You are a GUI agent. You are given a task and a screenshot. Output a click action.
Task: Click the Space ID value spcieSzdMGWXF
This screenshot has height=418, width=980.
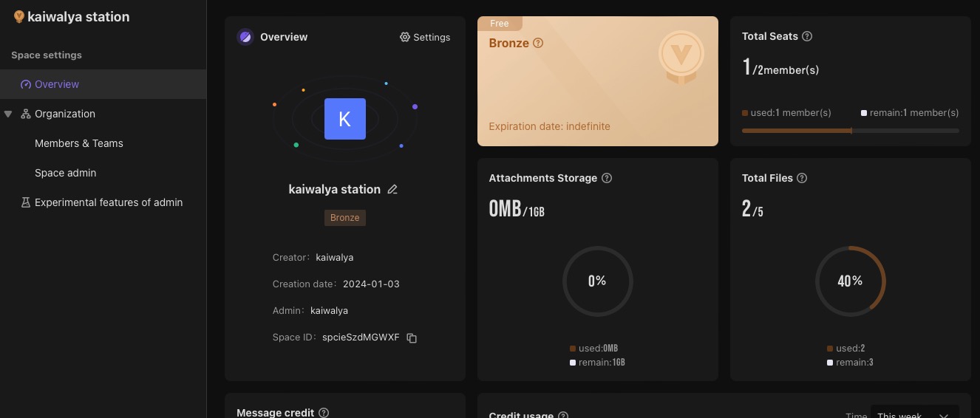(361, 338)
